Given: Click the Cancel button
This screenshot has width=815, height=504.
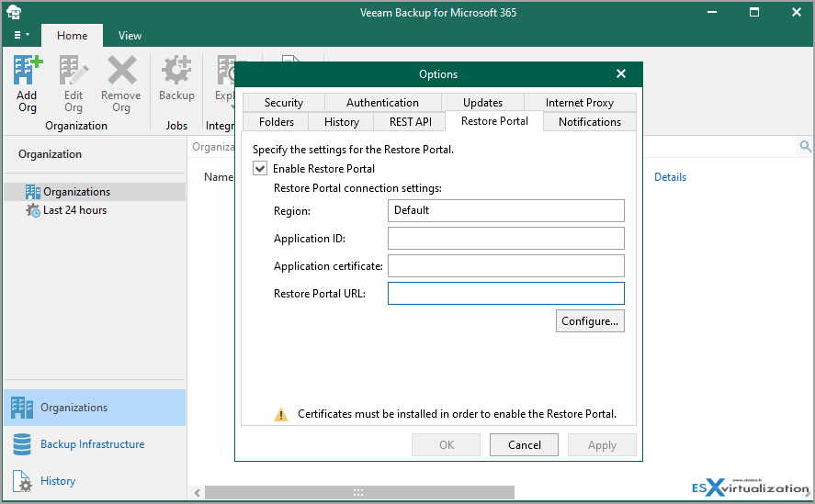Looking at the screenshot, I should tap(524, 444).
